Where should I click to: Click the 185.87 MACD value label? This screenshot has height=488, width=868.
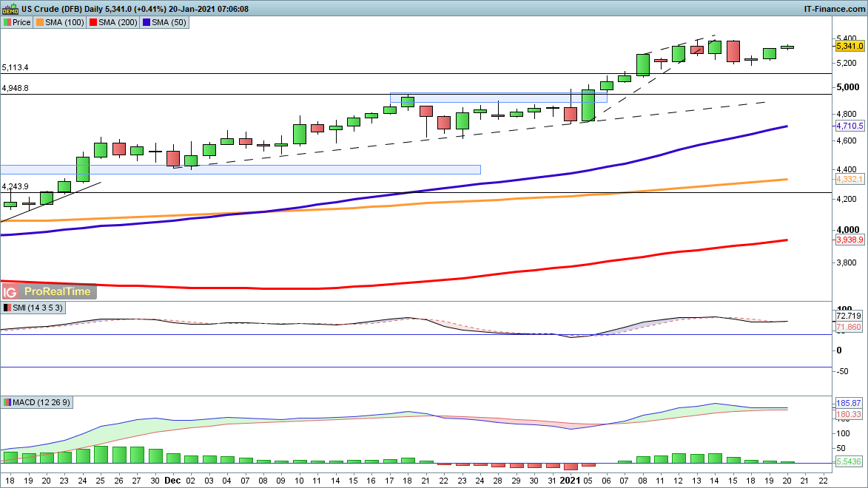coord(850,403)
